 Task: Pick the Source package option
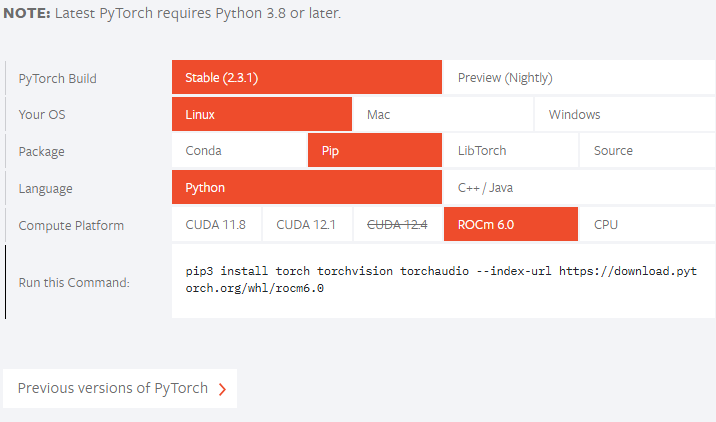click(648, 151)
